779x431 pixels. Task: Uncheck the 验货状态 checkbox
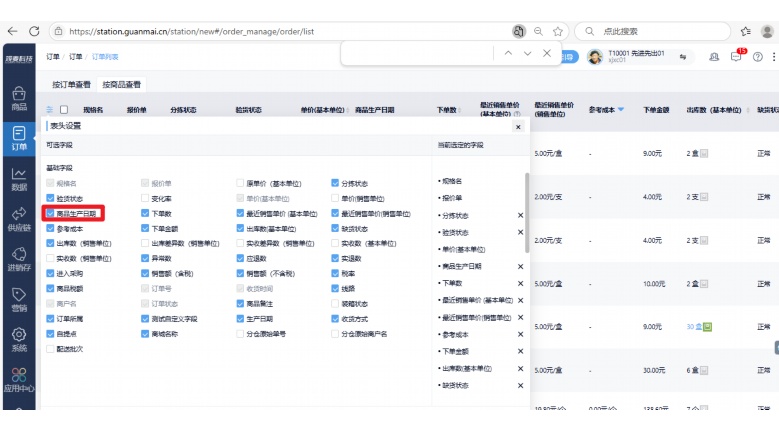pyautogui.click(x=50, y=199)
